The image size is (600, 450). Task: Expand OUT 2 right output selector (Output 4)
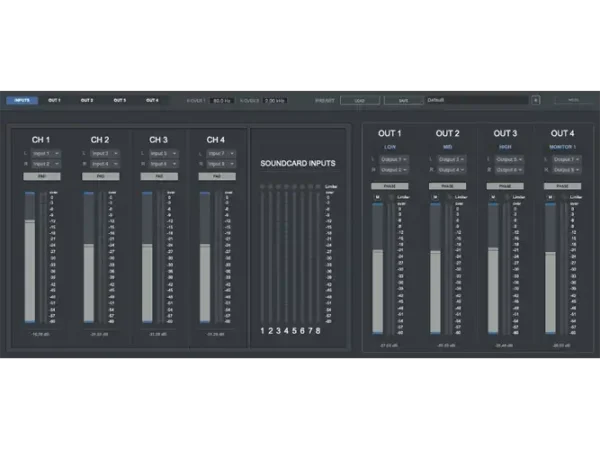click(452, 170)
